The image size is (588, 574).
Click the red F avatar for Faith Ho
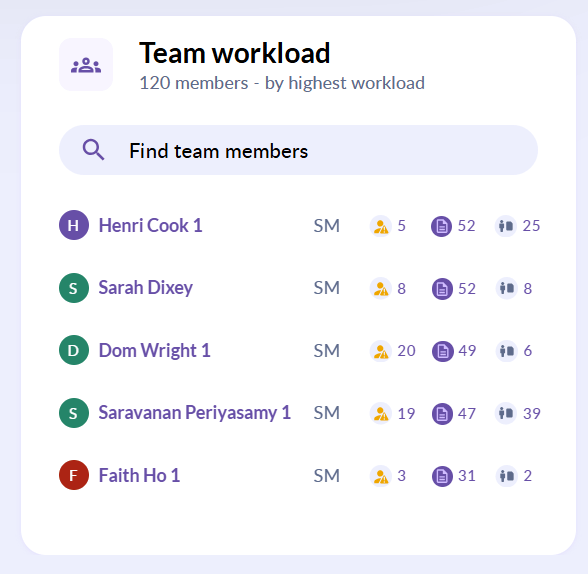click(74, 475)
